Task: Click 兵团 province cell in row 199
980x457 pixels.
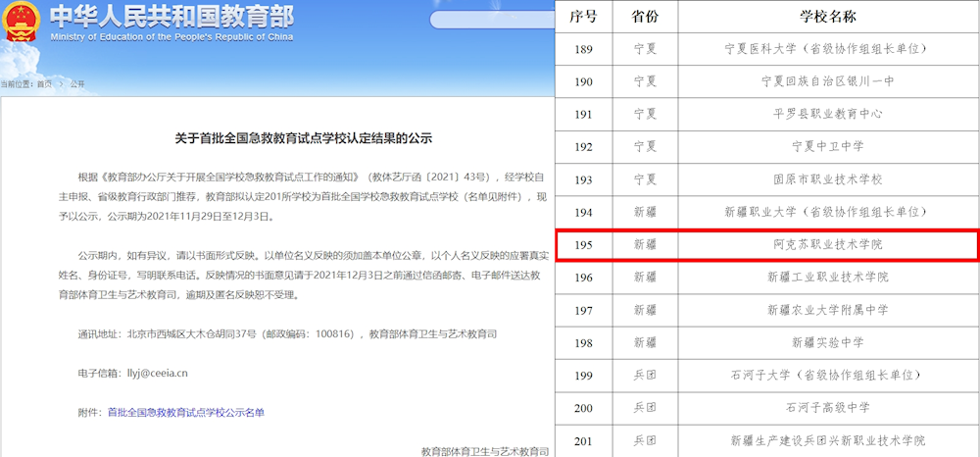Action: (645, 375)
